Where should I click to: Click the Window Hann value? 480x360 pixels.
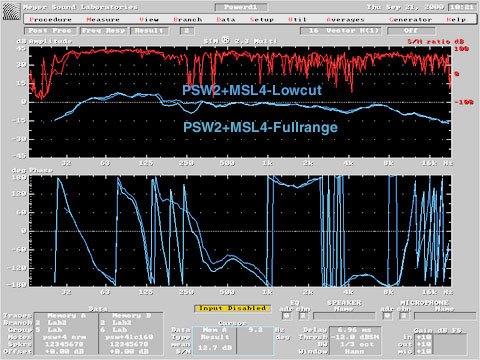pyautogui.click(x=354, y=351)
